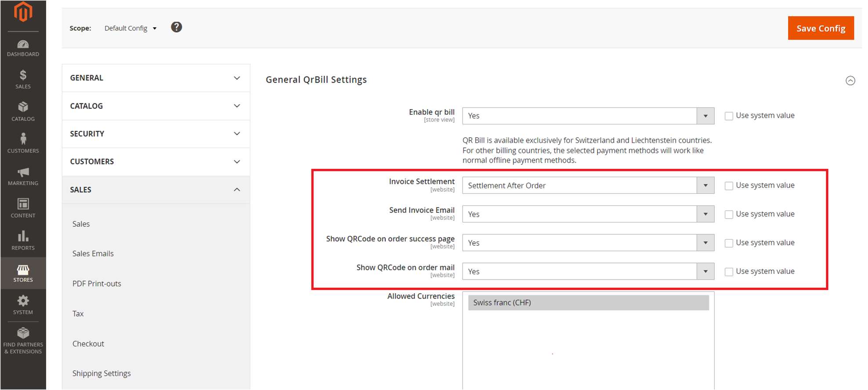
Task: Select Sales Emails in the Sales menu
Action: pyautogui.click(x=93, y=254)
